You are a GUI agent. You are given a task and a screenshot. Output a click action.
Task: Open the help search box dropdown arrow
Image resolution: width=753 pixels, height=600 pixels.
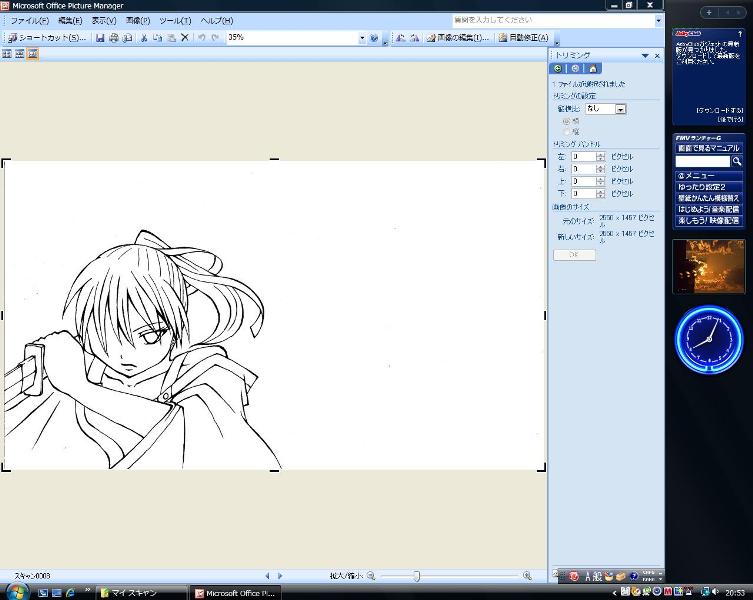[x=658, y=20]
